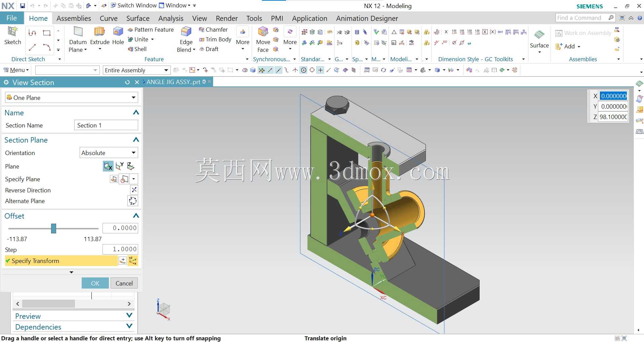Open the File menu
Viewport: 644px width, 342px height.
coord(11,18)
